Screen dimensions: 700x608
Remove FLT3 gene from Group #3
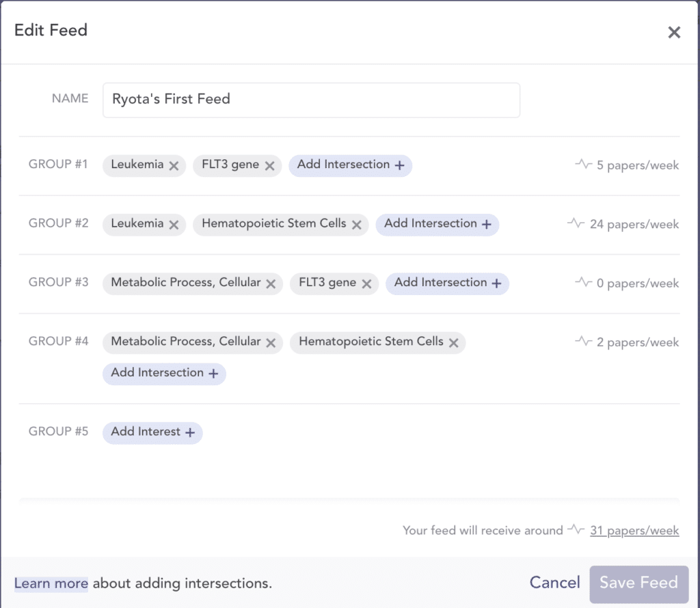[x=366, y=284]
